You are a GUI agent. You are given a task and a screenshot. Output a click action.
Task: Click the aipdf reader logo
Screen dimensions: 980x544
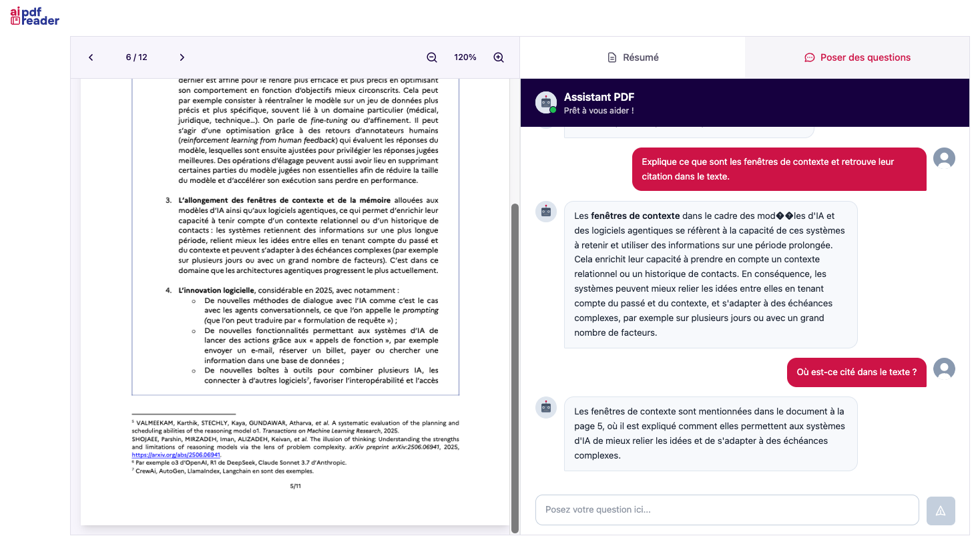35,17
